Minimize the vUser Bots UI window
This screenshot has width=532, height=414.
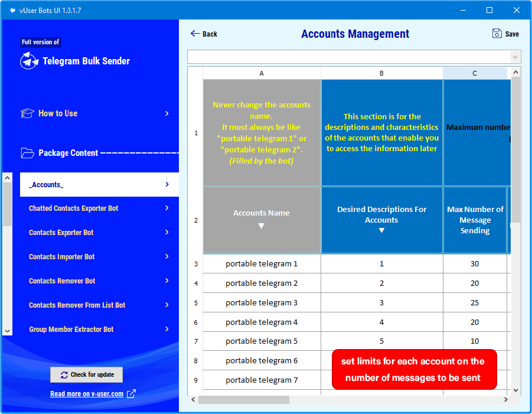pos(463,10)
